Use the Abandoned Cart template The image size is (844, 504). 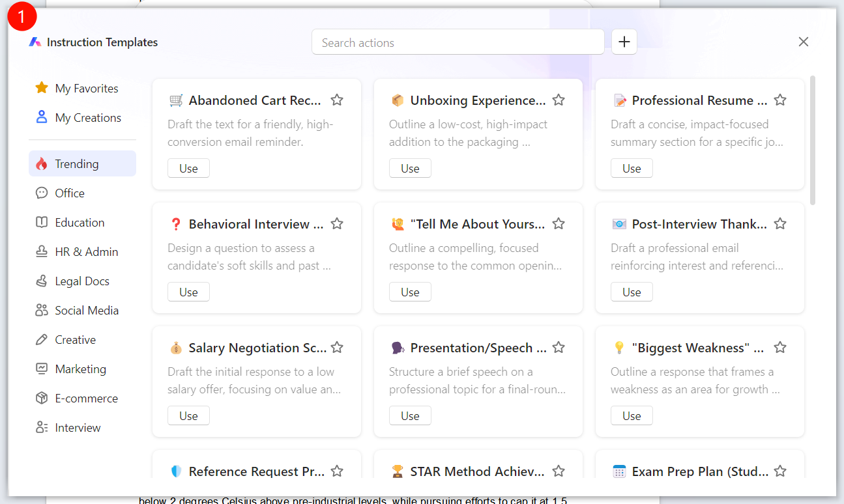coord(188,169)
